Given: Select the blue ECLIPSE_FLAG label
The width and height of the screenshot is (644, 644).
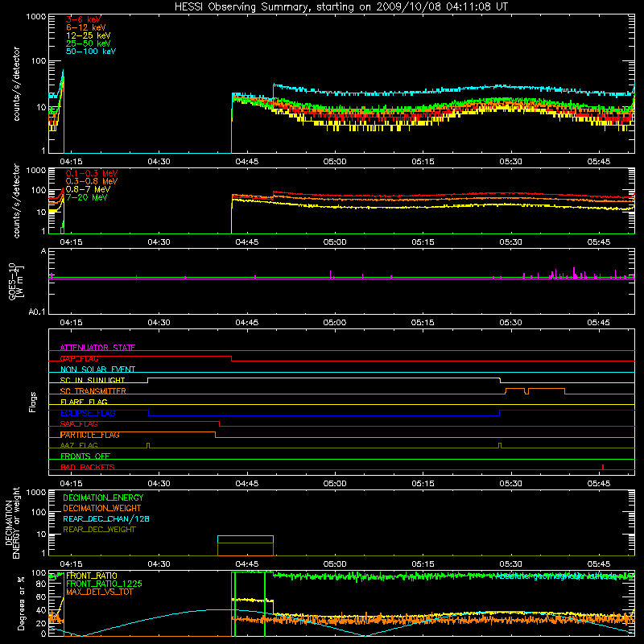Looking at the screenshot, I should click(88, 413).
